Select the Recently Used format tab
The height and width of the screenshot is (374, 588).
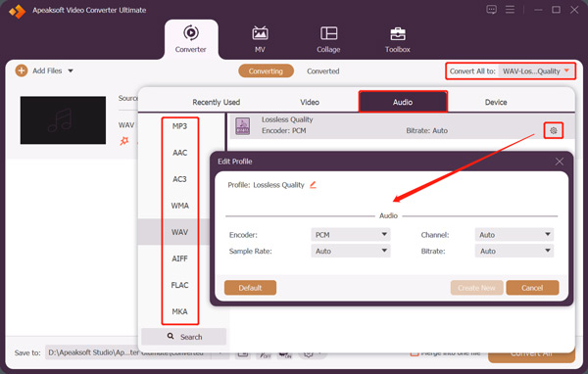coord(216,102)
